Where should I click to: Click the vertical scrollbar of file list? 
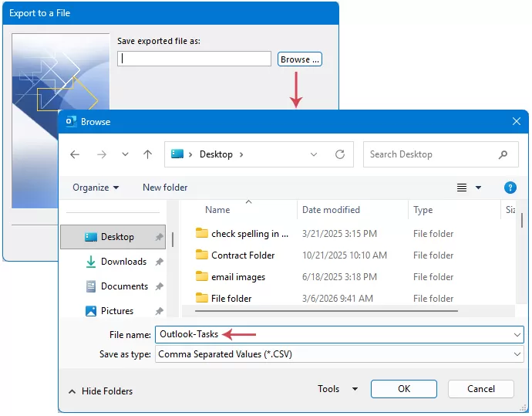point(521,220)
